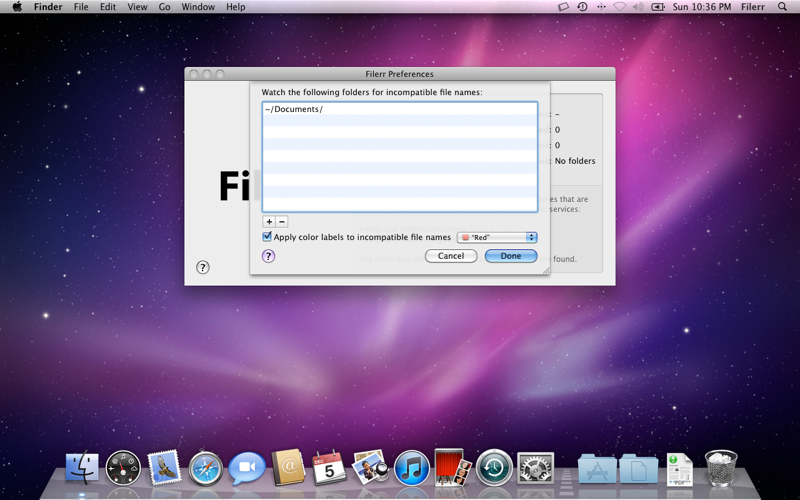Click the Filerr menu bar item
The width and height of the screenshot is (800, 500).
tap(753, 7)
